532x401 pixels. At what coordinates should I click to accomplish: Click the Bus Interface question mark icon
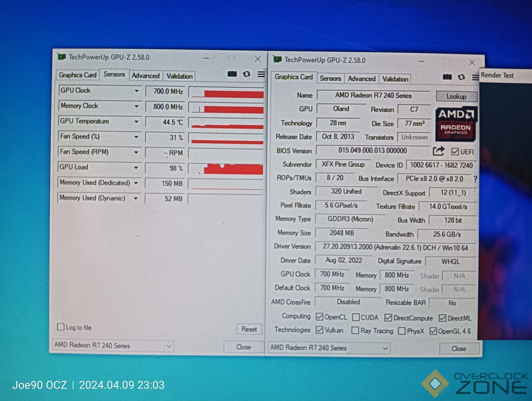coord(475,179)
